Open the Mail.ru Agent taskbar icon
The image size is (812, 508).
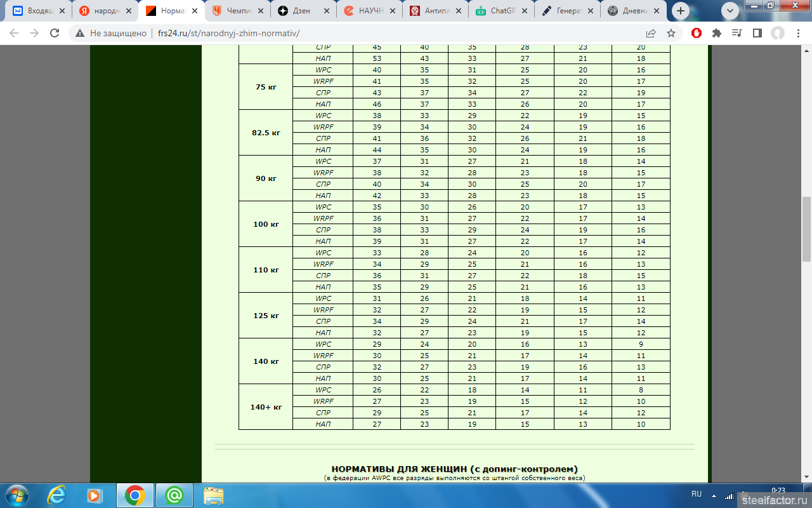coord(174,495)
